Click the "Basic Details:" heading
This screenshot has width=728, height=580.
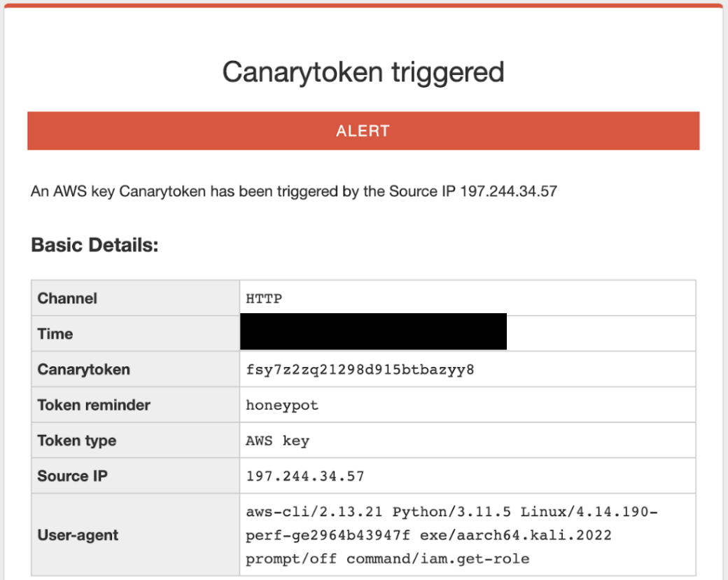[95, 245]
